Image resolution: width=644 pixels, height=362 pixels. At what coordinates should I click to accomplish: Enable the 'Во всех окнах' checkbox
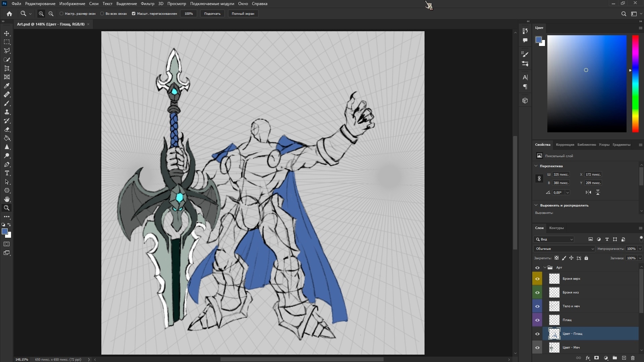point(102,14)
